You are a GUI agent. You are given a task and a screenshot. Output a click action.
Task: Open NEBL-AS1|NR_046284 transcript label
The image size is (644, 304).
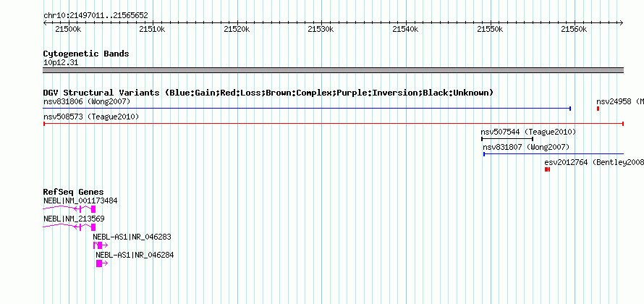[x=135, y=255]
